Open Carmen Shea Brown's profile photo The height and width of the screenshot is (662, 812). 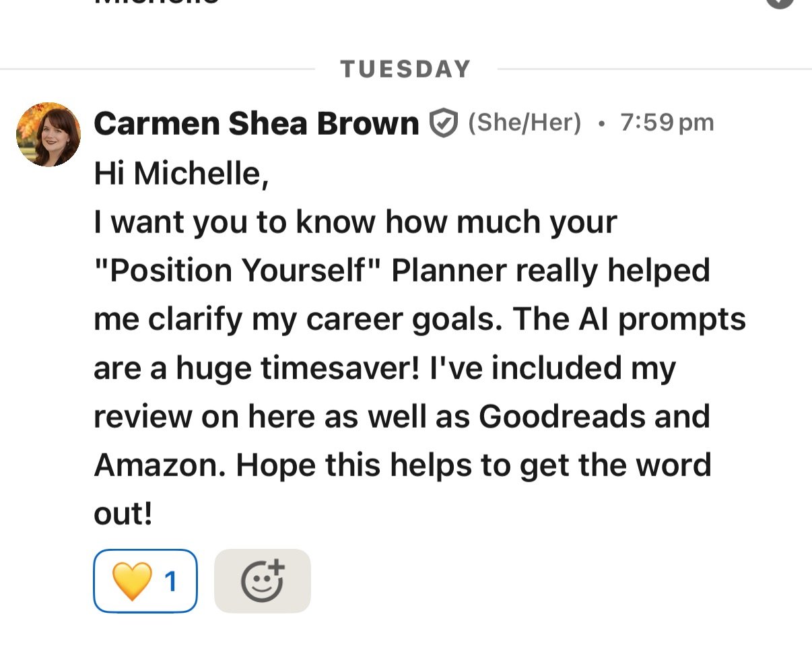48,134
